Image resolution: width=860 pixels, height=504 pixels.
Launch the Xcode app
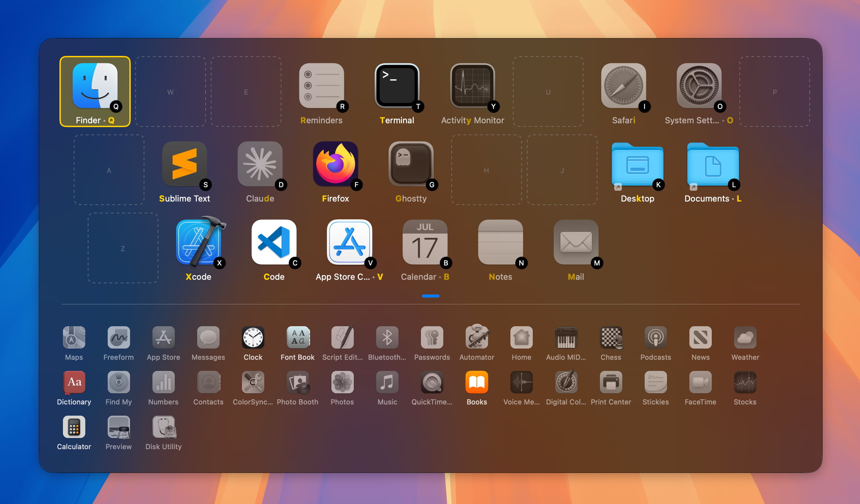(x=199, y=242)
